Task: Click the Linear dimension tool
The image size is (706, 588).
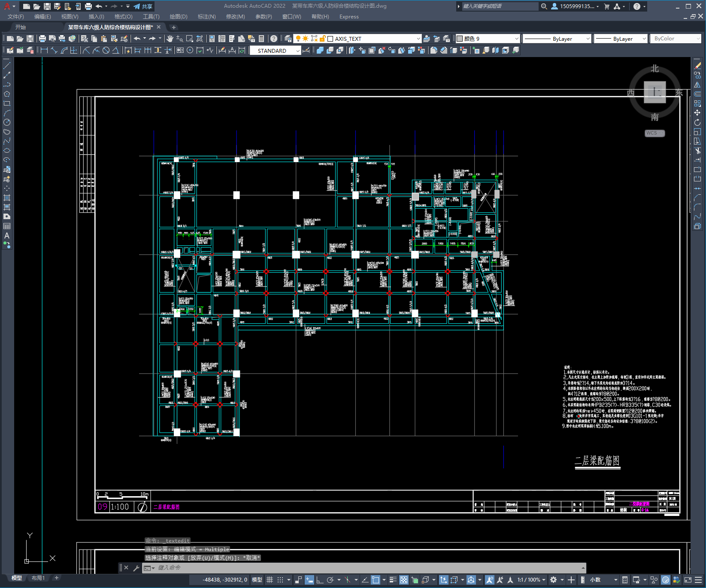Action: [44, 50]
